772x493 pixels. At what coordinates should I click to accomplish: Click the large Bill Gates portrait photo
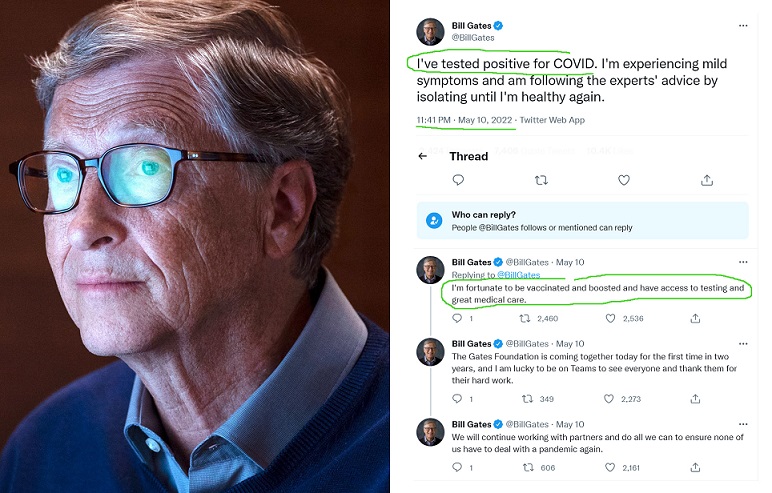(x=195, y=246)
